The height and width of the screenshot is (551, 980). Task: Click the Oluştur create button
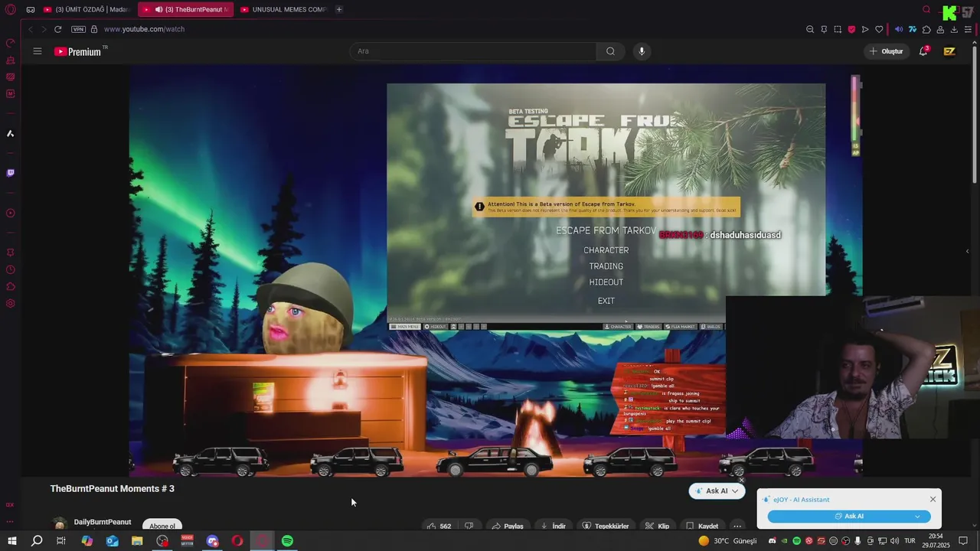pos(886,51)
